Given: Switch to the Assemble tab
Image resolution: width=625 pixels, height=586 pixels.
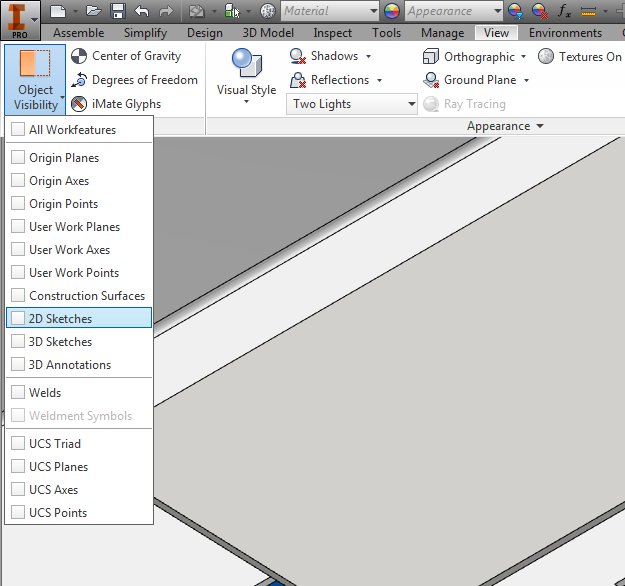Looking at the screenshot, I should (79, 33).
